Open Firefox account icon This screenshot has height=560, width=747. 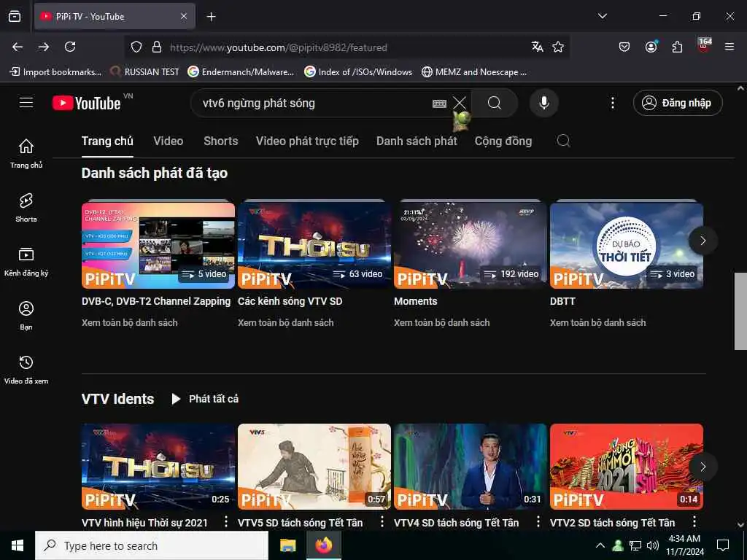pos(651,47)
